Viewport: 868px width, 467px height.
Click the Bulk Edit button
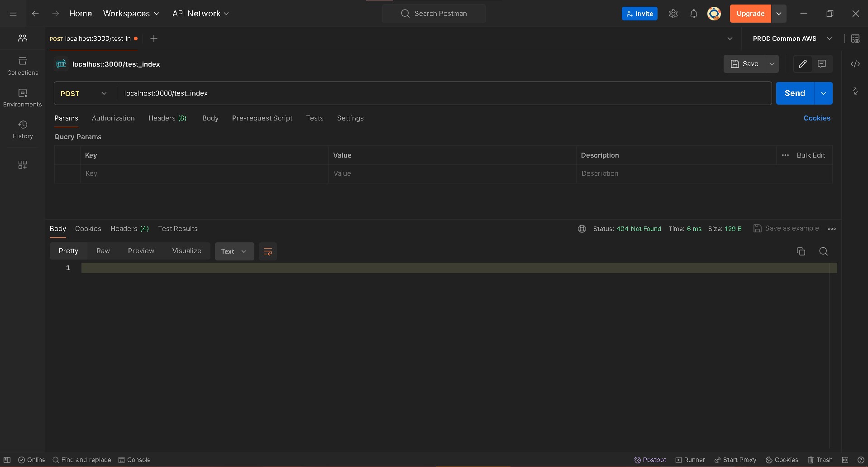pyautogui.click(x=811, y=155)
